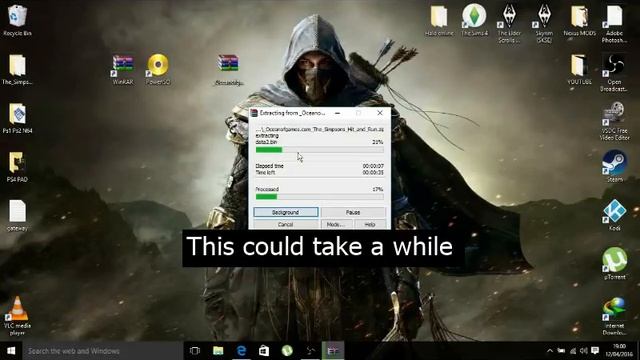Select the Skyrim (SKSE) shortcut
640x360 pixels.
(544, 24)
